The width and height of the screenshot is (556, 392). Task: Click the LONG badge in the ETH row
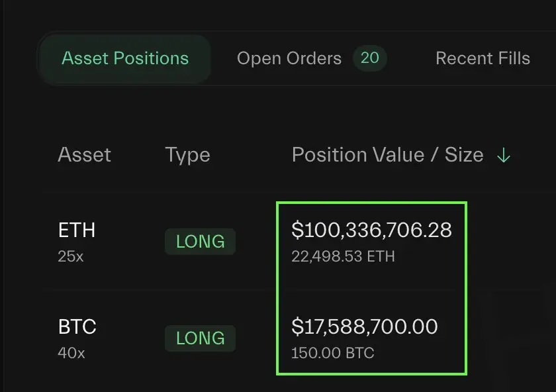tap(200, 242)
